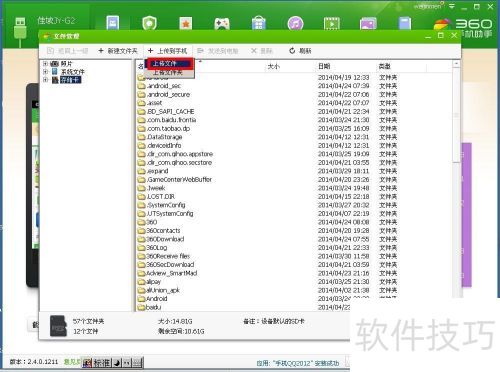Open the video film icon

332,24
